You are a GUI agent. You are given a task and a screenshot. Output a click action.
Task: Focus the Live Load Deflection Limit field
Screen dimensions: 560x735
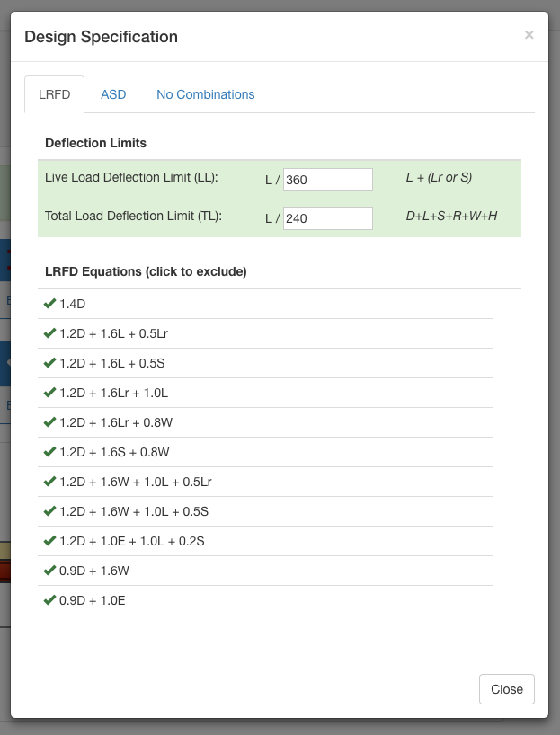click(328, 180)
